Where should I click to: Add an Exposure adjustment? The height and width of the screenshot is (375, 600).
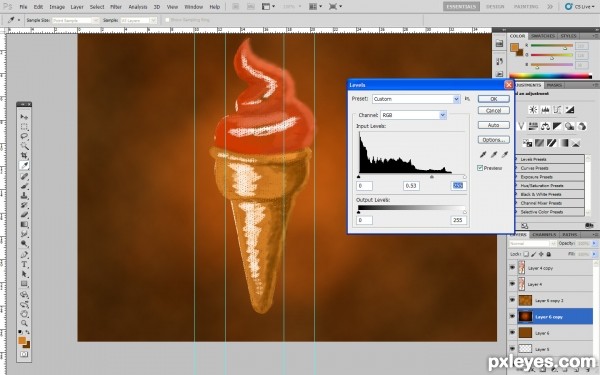pyautogui.click(x=570, y=110)
